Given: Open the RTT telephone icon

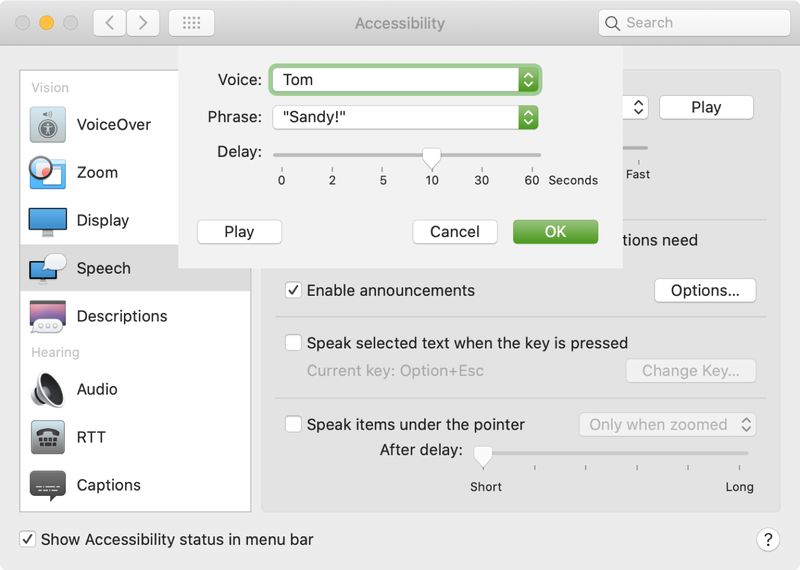Looking at the screenshot, I should [x=47, y=437].
